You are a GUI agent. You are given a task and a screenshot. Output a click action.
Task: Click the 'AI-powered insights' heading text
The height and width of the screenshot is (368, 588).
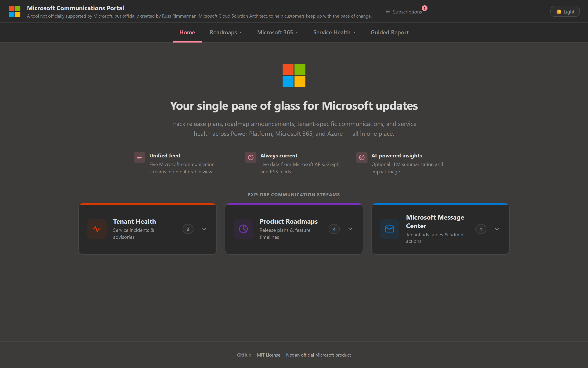396,156
